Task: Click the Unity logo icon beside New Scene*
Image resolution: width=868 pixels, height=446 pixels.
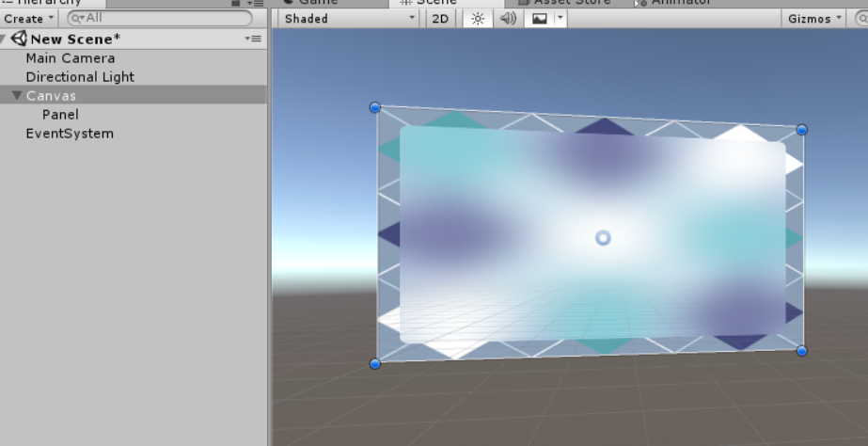Action: 19,39
